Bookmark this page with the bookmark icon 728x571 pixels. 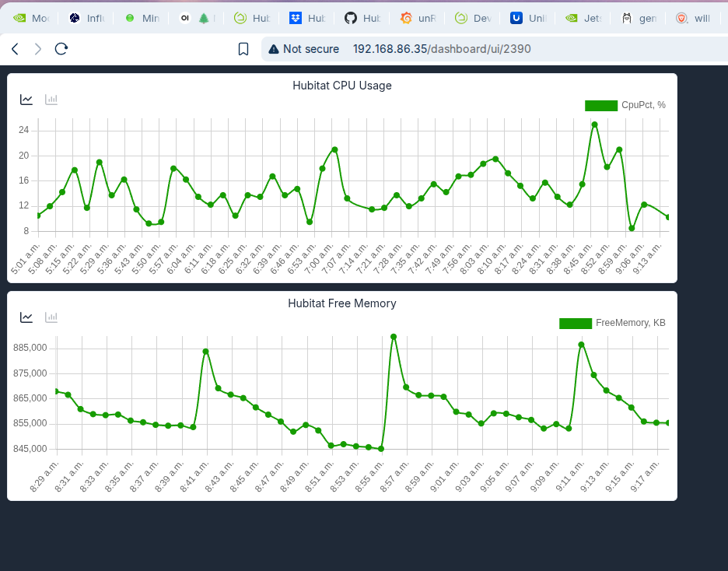pyautogui.click(x=243, y=49)
